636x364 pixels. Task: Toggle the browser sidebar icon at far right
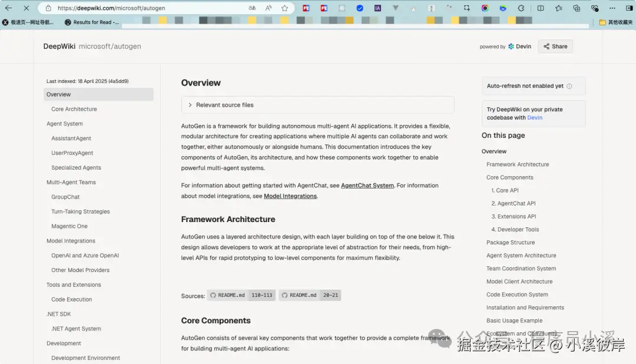(x=629, y=8)
